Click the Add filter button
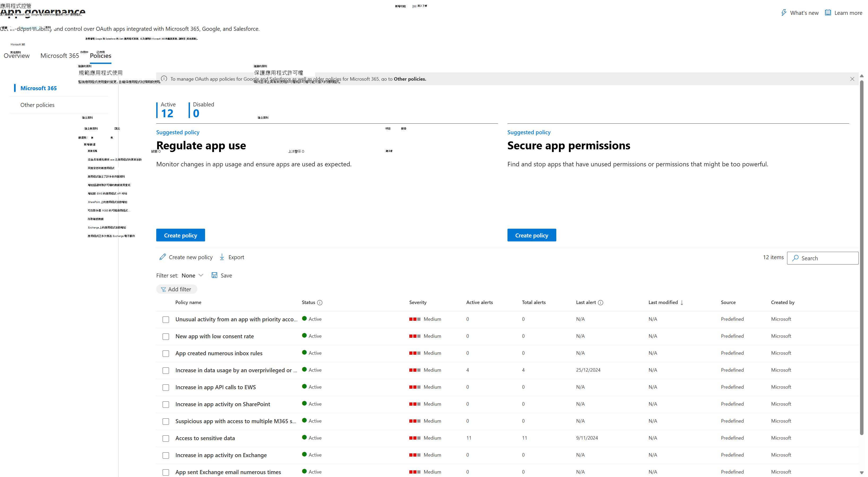868x477 pixels. coord(177,289)
